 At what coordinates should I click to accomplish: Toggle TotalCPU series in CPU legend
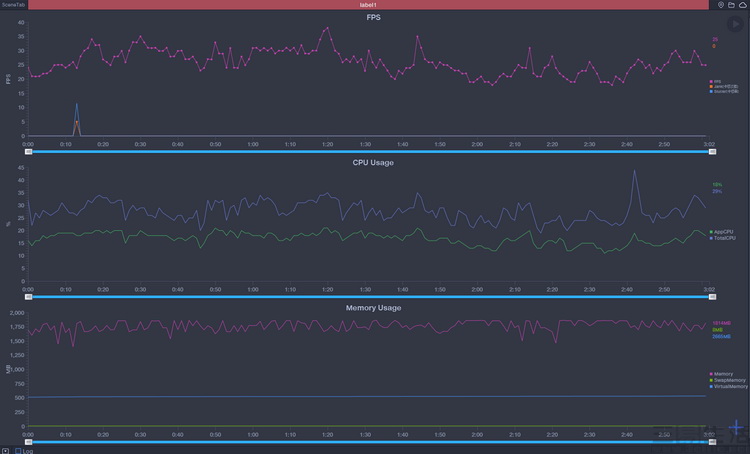(722, 238)
